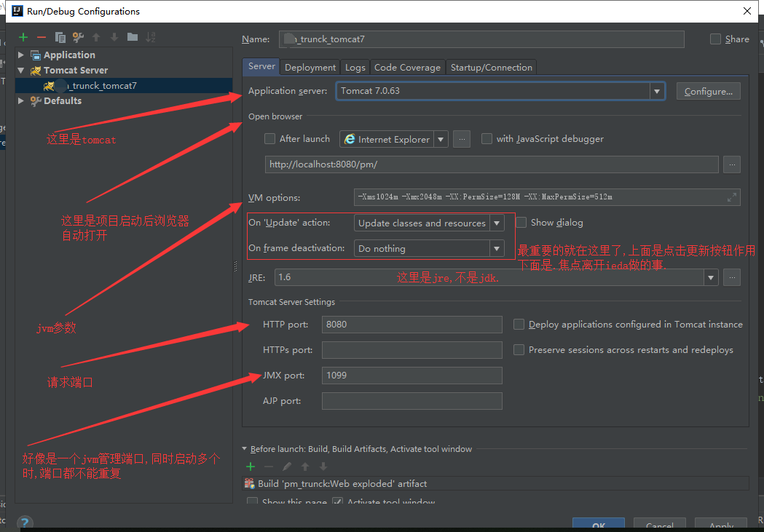Click the browser URL field with localhost:8080/pm/
This screenshot has height=532, width=764.
492,164
